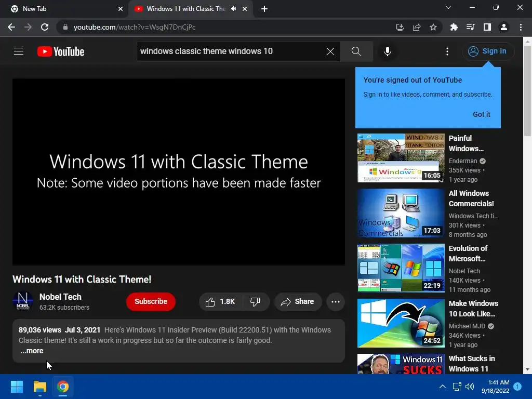The width and height of the screenshot is (532, 399).
Task: Click Michael MJD channel name
Action: click(467, 326)
